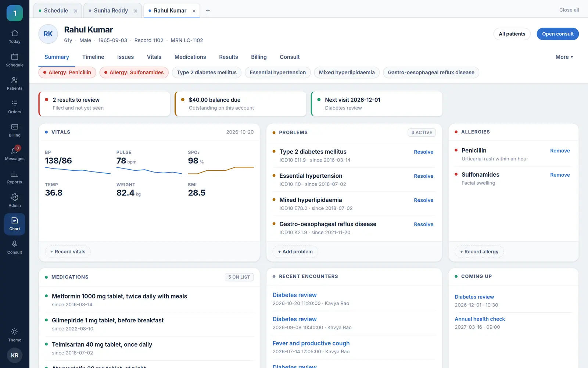588x368 pixels.
Task: Click the Essential hypertension chip
Action: 278,72
